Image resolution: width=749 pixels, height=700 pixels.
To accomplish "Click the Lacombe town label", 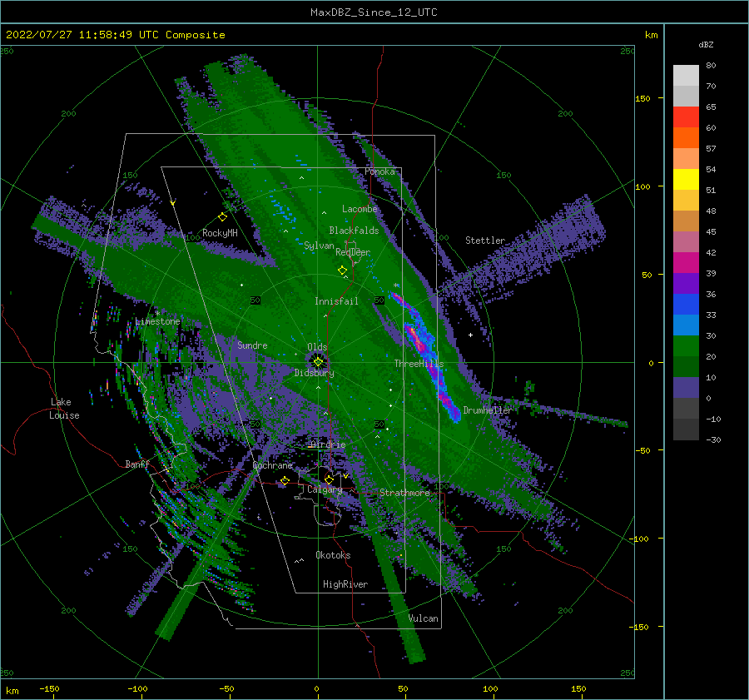I will (x=360, y=209).
